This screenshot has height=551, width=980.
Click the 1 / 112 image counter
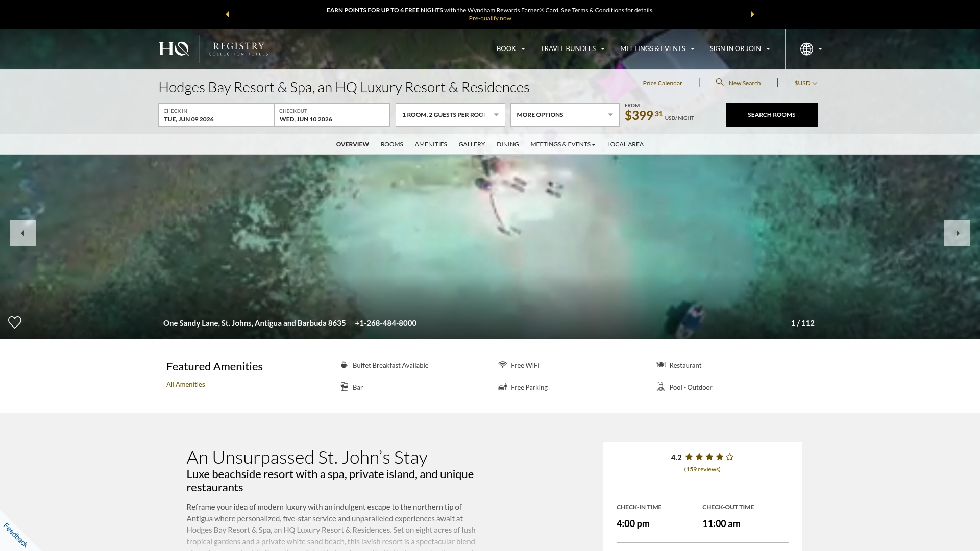click(803, 323)
